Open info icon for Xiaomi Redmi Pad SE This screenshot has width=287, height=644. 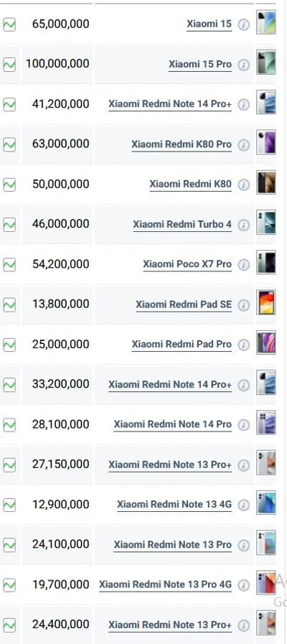coord(243,304)
